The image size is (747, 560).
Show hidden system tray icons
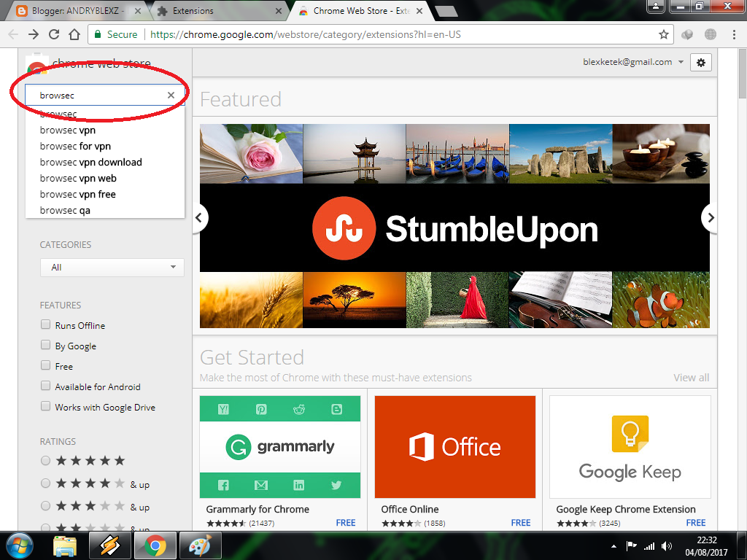614,546
